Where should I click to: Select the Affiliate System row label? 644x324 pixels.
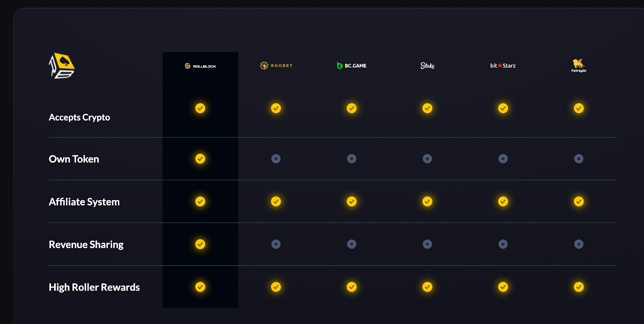[x=84, y=202]
